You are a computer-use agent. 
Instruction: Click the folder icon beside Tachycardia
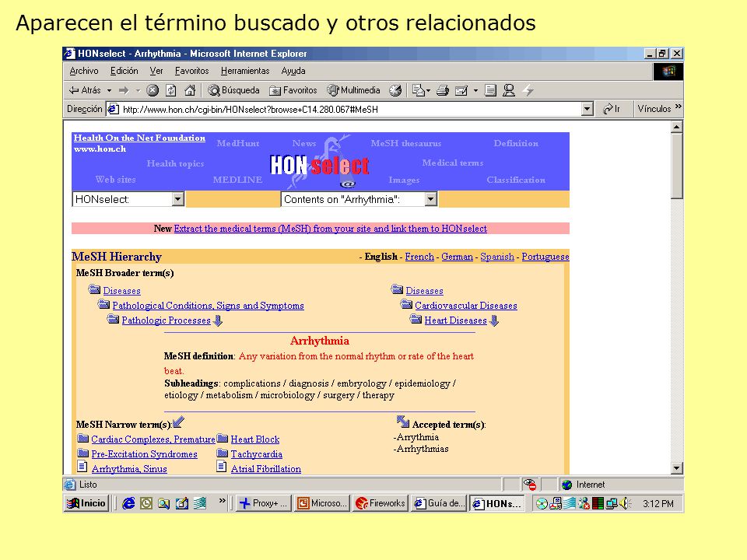(x=223, y=453)
